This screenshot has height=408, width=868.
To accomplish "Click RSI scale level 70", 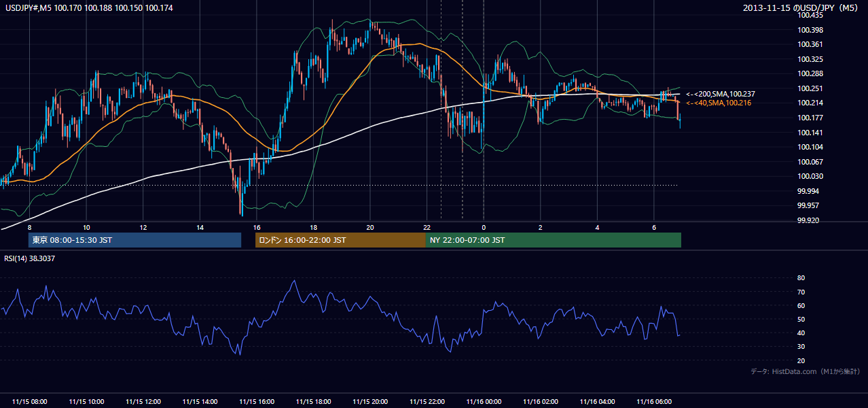I will click(x=801, y=292).
